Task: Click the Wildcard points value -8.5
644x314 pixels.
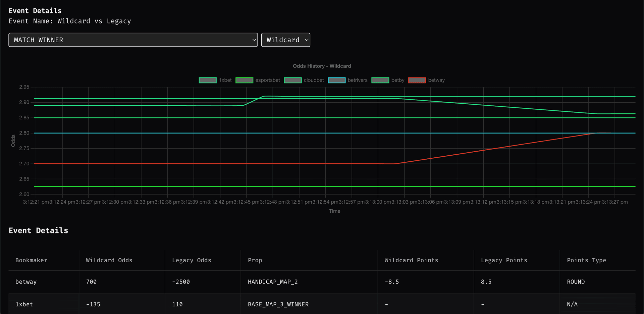Action: pos(392,282)
